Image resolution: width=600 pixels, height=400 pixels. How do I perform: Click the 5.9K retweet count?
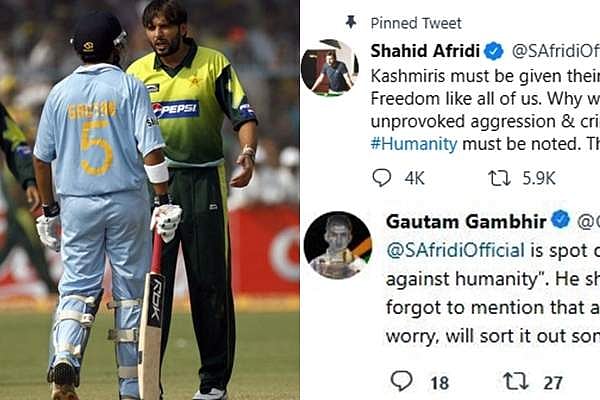click(x=539, y=178)
